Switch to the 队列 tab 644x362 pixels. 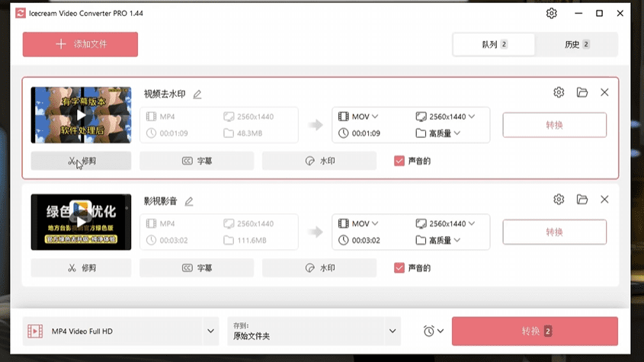tap(494, 45)
